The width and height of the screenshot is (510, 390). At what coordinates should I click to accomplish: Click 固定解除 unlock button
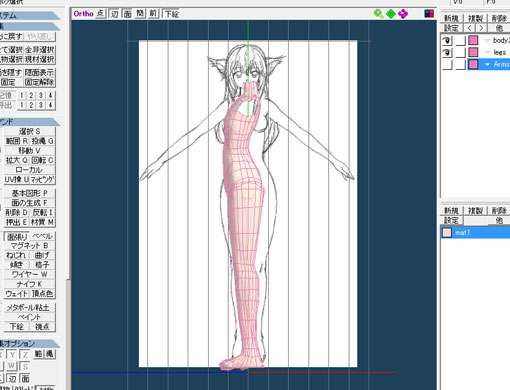[40, 82]
